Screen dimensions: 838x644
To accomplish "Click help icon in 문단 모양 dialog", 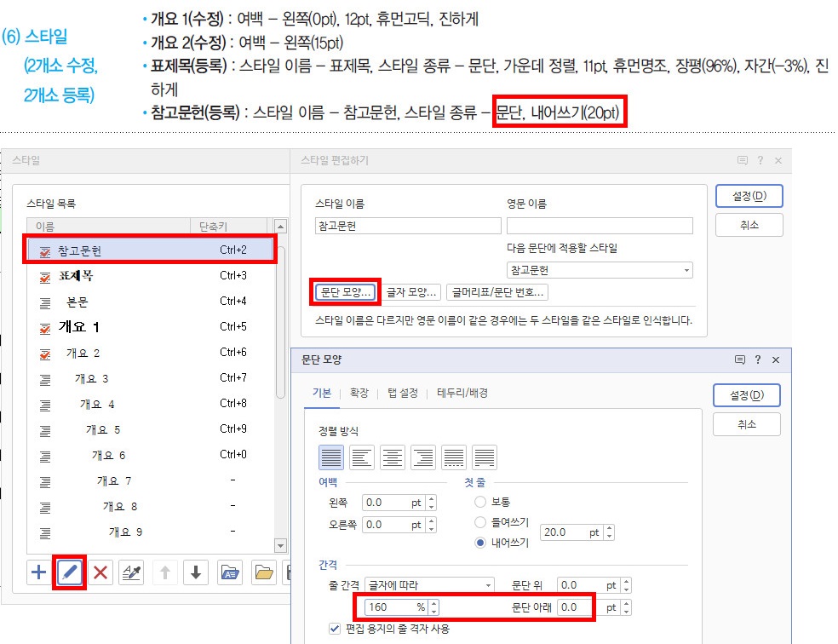I will 758,359.
